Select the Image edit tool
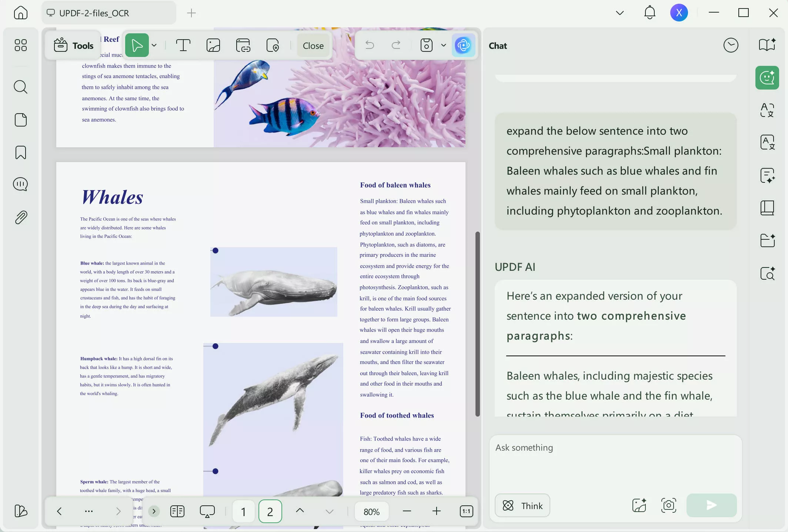The height and width of the screenshot is (532, 788). (x=213, y=46)
